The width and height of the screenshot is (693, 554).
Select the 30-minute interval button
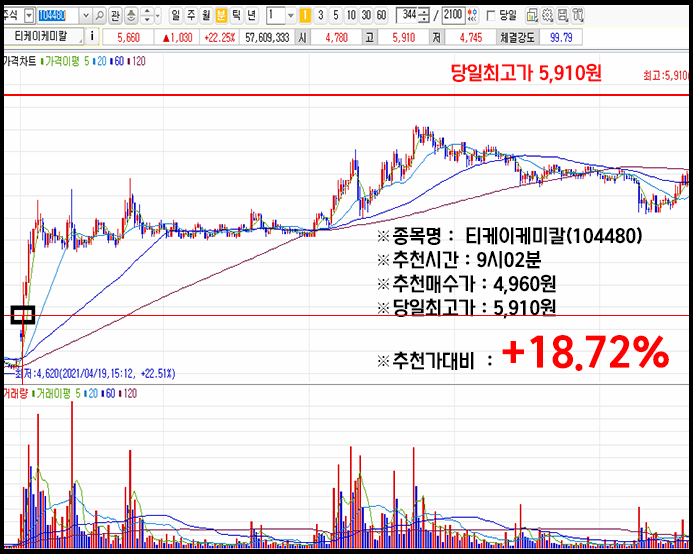click(x=366, y=16)
